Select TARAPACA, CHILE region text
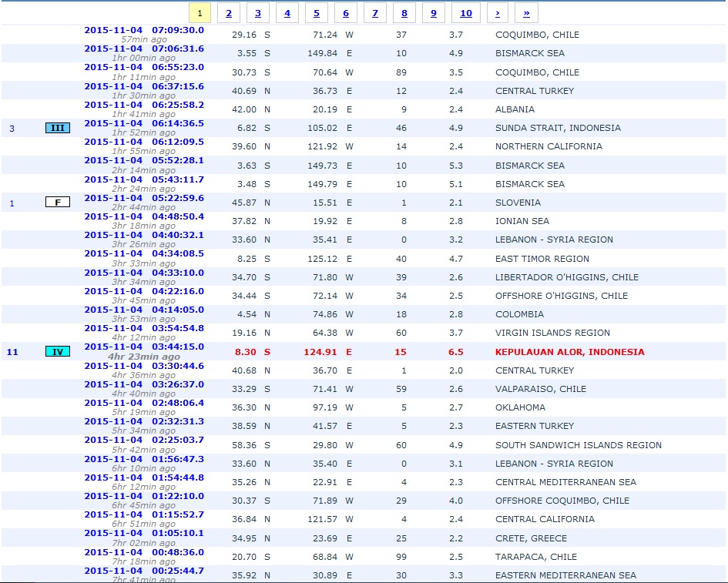 (x=535, y=557)
